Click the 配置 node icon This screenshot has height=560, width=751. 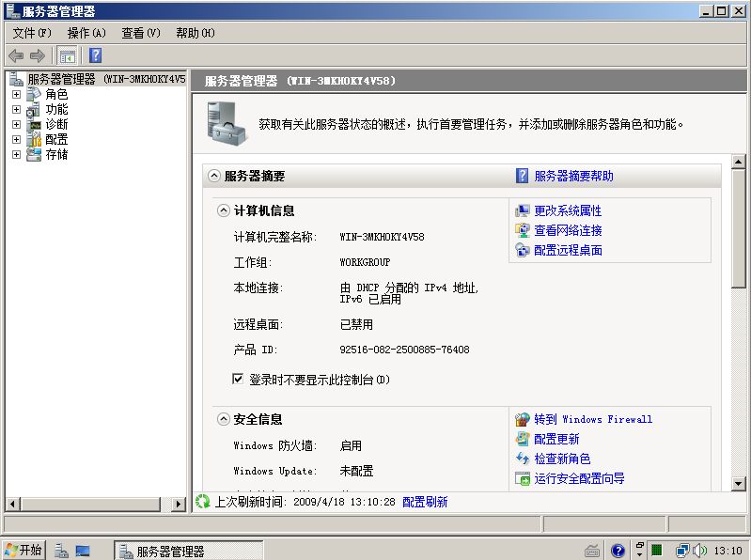[34, 139]
